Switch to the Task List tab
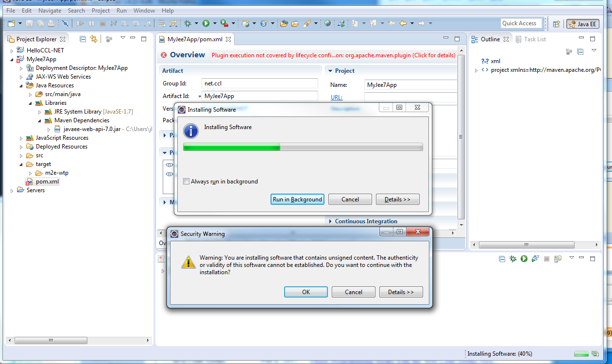 click(x=534, y=39)
